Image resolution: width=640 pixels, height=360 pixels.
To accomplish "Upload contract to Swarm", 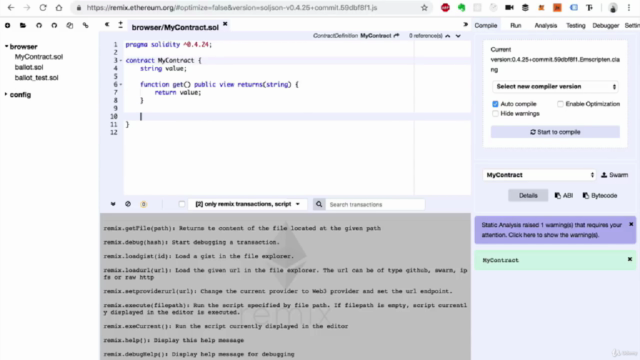I will click(615, 175).
